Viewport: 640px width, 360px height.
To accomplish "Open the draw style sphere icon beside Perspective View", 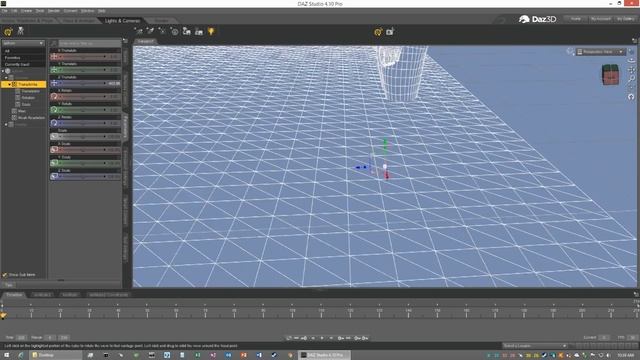I will (570, 51).
